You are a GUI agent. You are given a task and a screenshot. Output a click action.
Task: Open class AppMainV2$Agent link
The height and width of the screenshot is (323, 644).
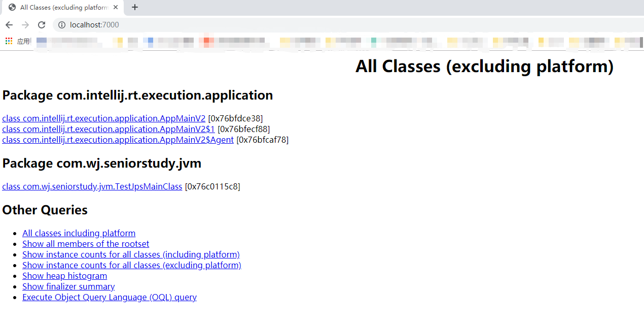click(x=118, y=140)
